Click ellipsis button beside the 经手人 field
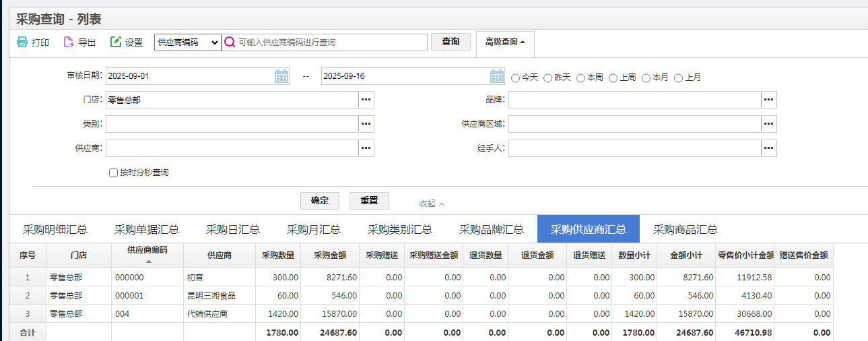Viewport: 868px width, 341px height. coord(768,148)
